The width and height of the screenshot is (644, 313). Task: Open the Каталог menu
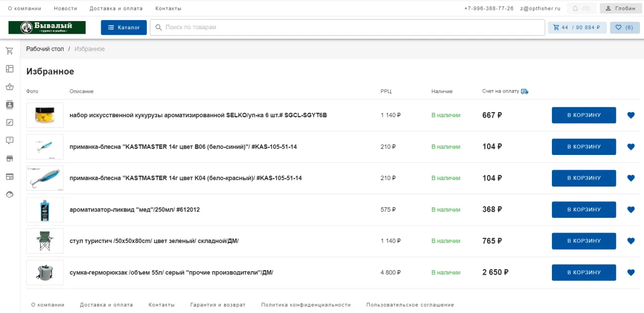[x=124, y=27]
